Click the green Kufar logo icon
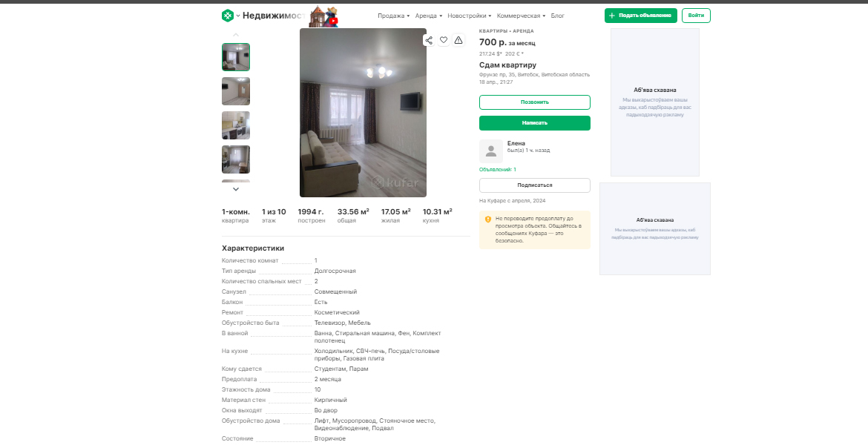 (228, 16)
